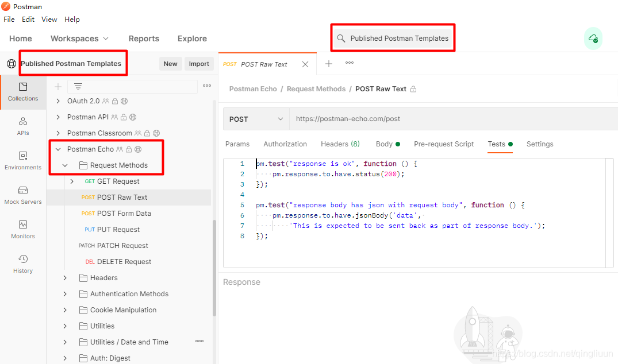This screenshot has height=364, width=618.
Task: Collapse the Request Methods folder
Action: coord(65,165)
